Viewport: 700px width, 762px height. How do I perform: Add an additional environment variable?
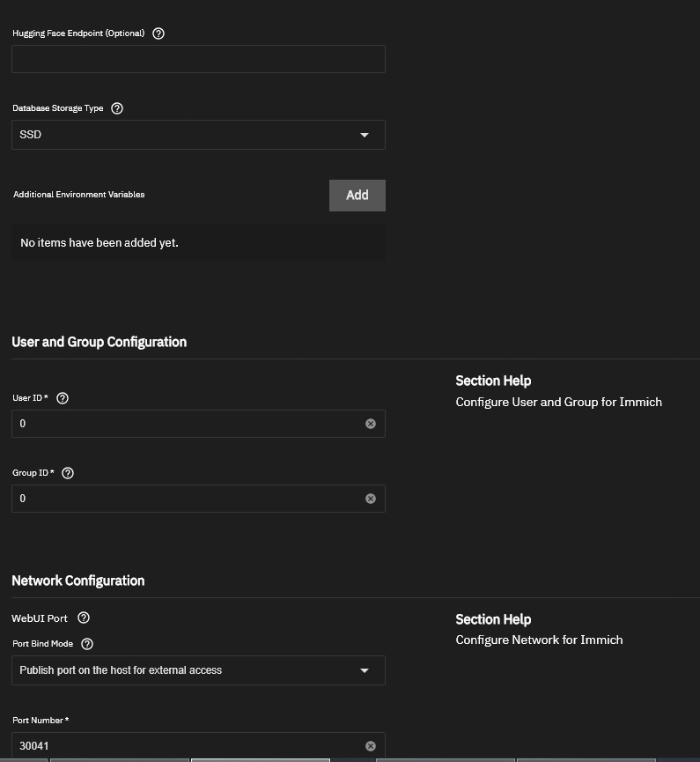[x=357, y=196]
